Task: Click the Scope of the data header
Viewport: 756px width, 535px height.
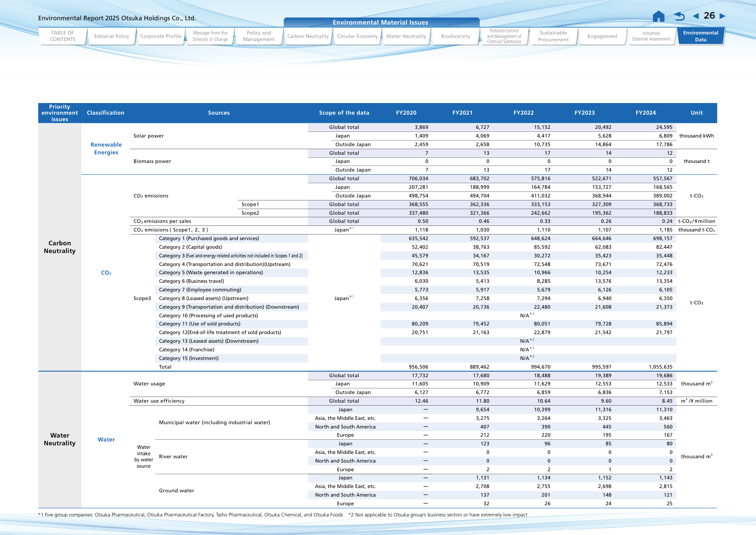Action: pyautogui.click(x=344, y=113)
